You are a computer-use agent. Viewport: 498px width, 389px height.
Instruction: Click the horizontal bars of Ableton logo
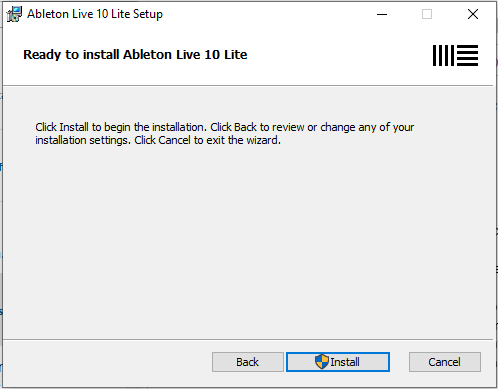(467, 55)
